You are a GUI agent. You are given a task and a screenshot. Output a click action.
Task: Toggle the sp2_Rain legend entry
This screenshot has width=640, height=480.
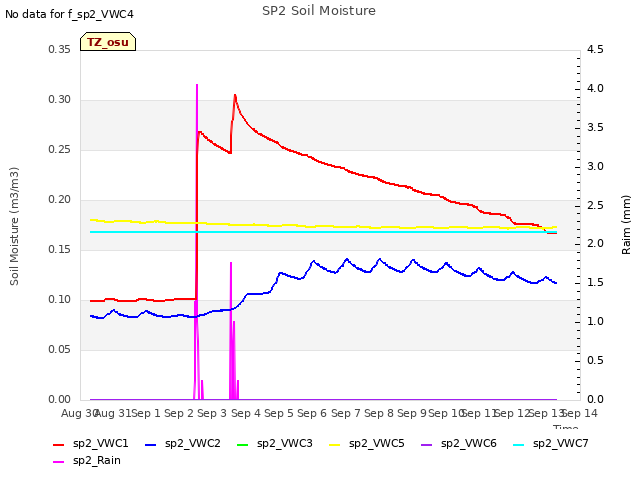click(x=87, y=460)
